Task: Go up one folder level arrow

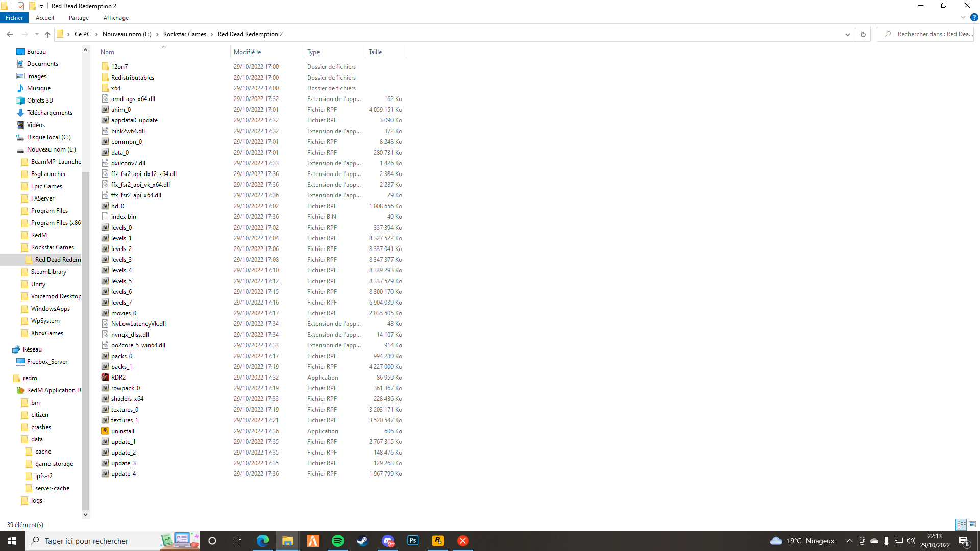Action: (47, 34)
